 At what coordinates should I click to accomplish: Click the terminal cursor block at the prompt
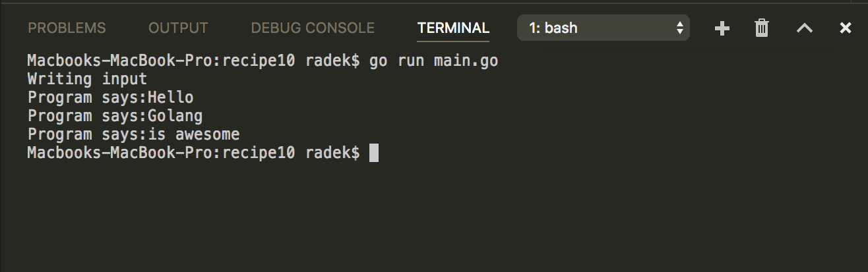pyautogui.click(x=374, y=153)
